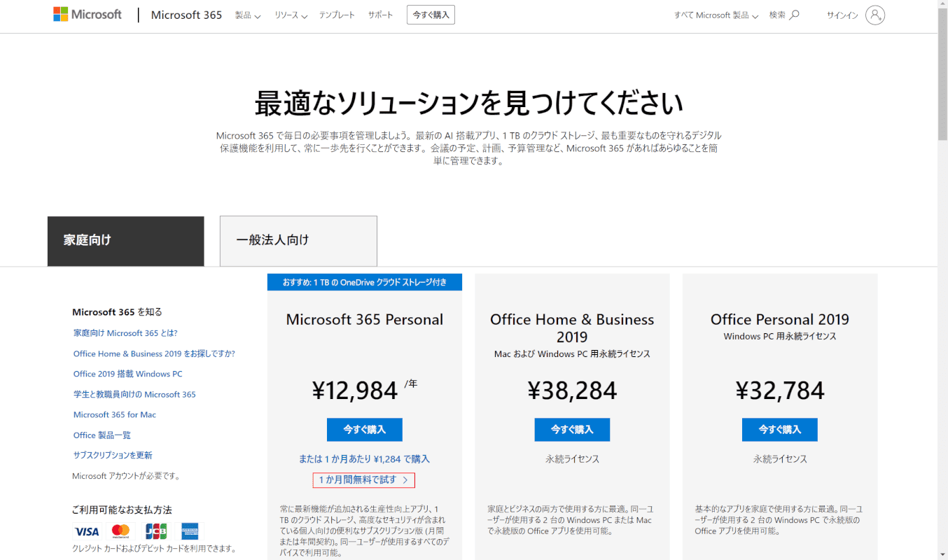The image size is (948, 560).
Task: Open Microsoft 365 for Mac link
Action: (x=115, y=414)
